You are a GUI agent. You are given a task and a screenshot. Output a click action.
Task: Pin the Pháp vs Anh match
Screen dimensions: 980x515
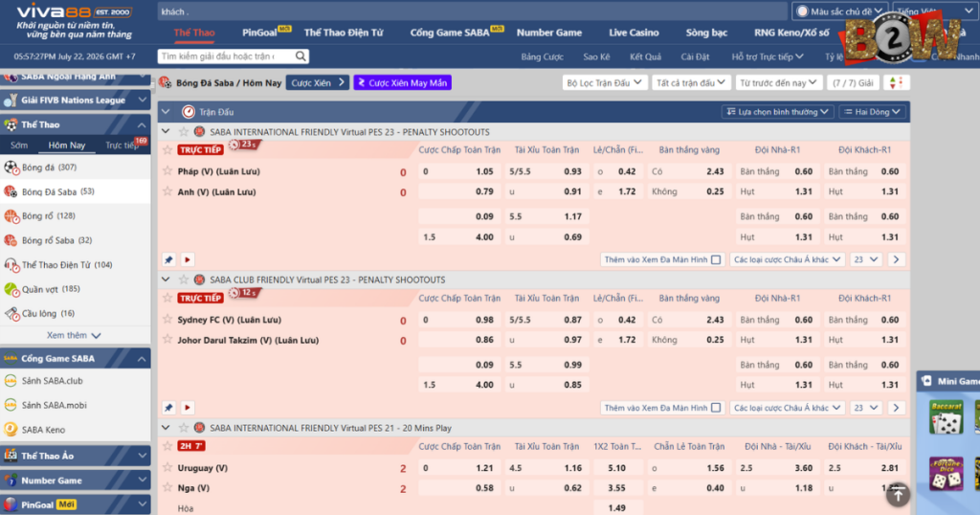pos(168,259)
